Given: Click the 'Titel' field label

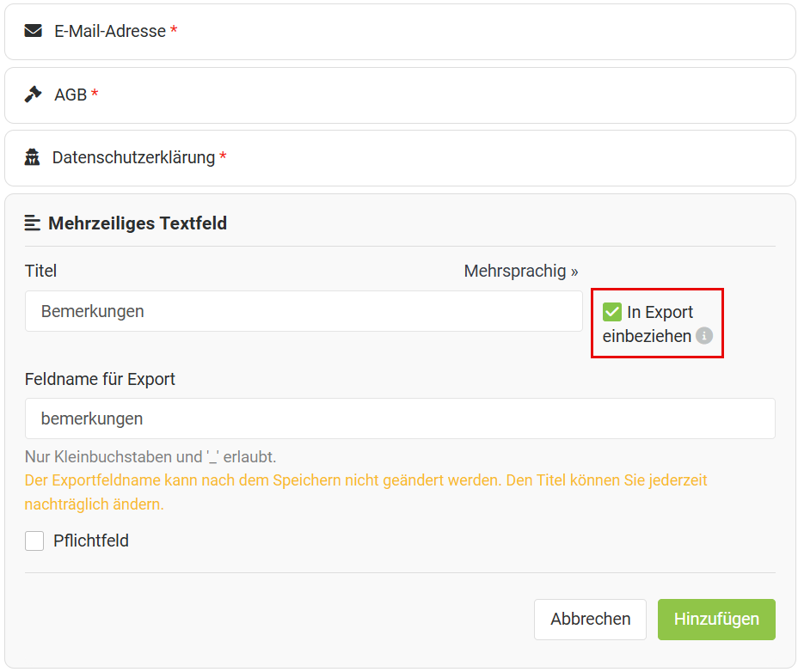Looking at the screenshot, I should pos(40,272).
